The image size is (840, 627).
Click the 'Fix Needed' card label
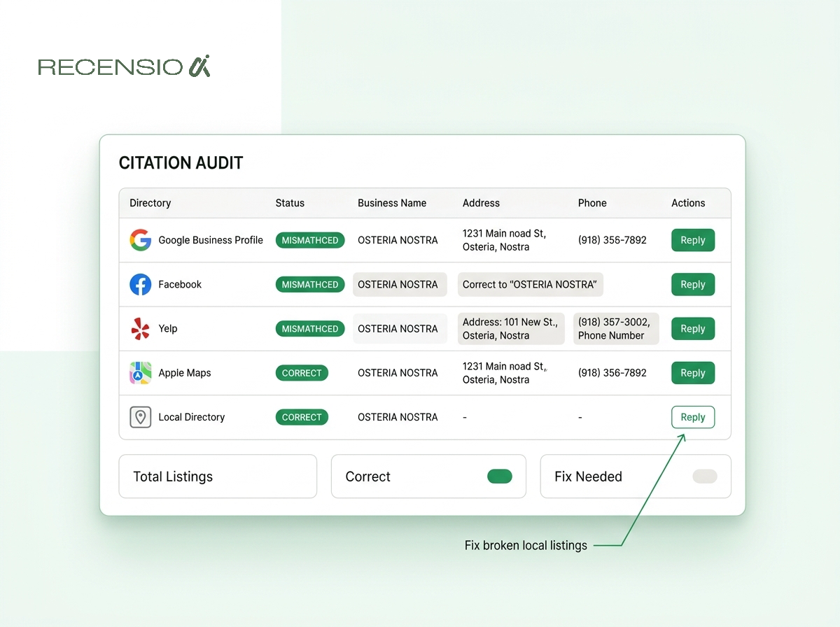pyautogui.click(x=588, y=477)
